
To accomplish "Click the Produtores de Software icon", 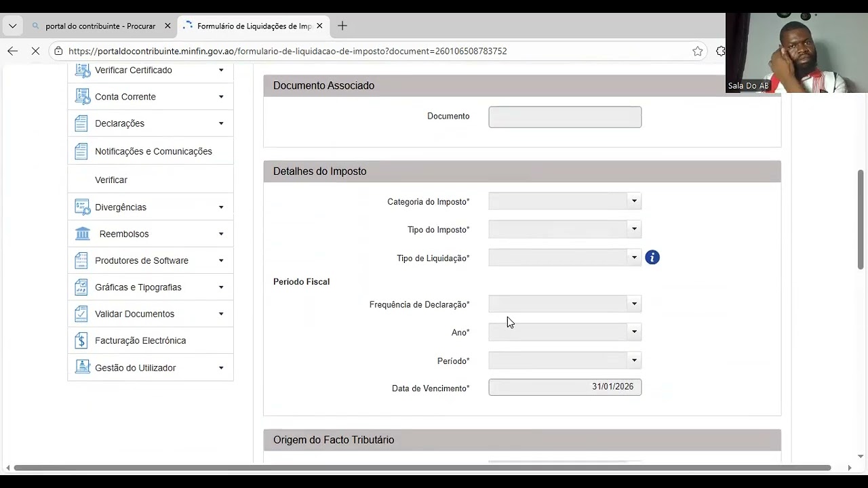I will click(x=81, y=260).
